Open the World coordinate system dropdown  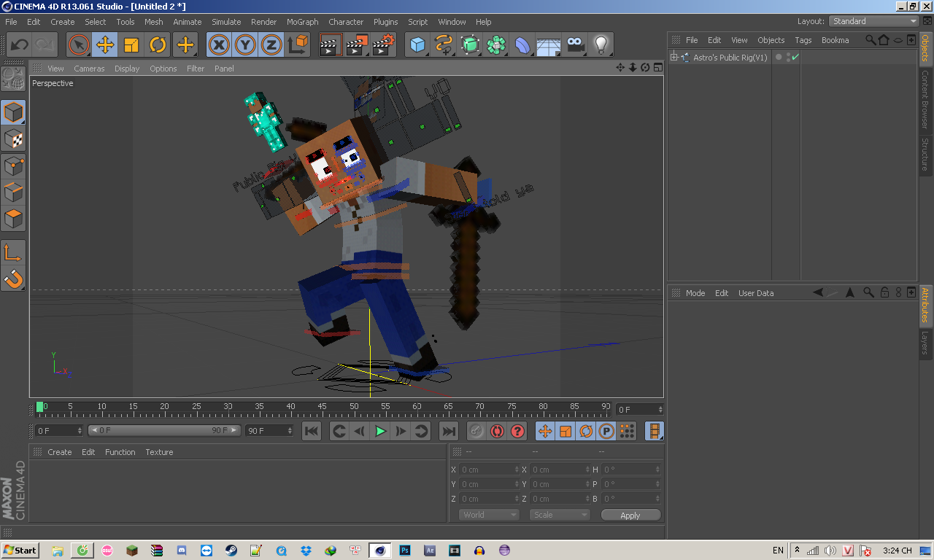coord(488,515)
